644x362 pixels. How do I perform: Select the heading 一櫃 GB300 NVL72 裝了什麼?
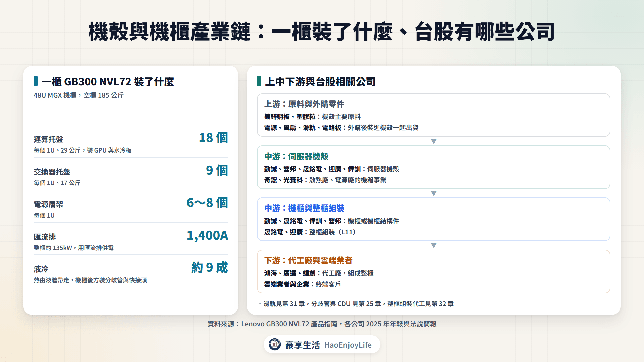108,81
